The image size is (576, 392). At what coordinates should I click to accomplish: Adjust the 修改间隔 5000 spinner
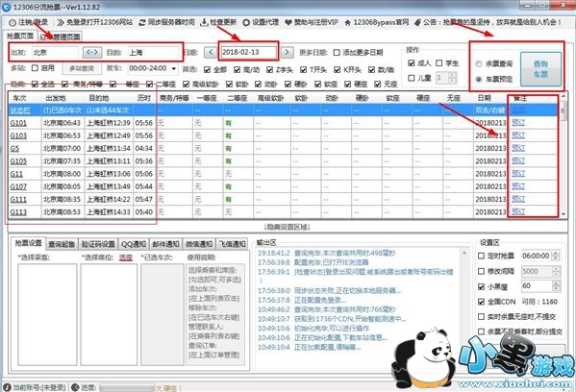point(556,271)
